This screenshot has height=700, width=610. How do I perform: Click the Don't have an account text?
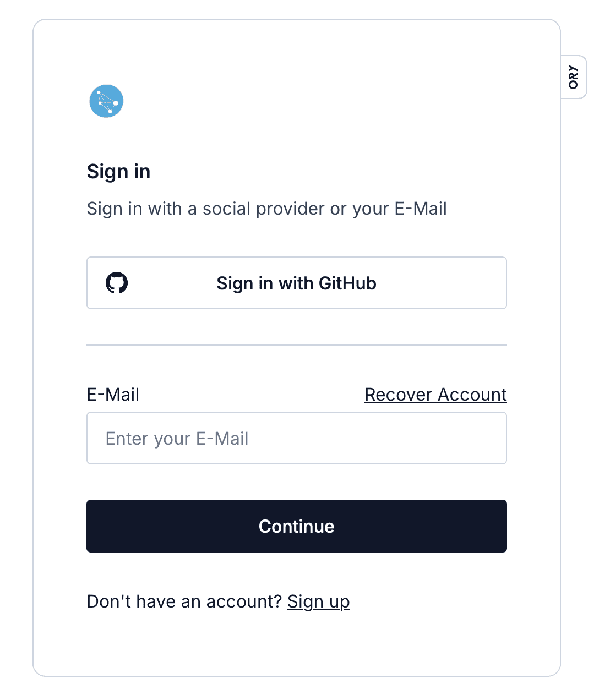(184, 601)
